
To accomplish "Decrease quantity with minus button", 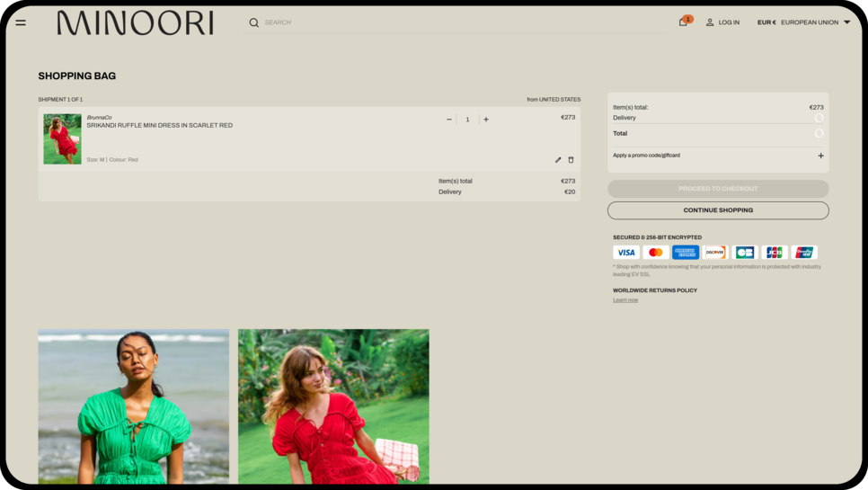I will point(449,120).
